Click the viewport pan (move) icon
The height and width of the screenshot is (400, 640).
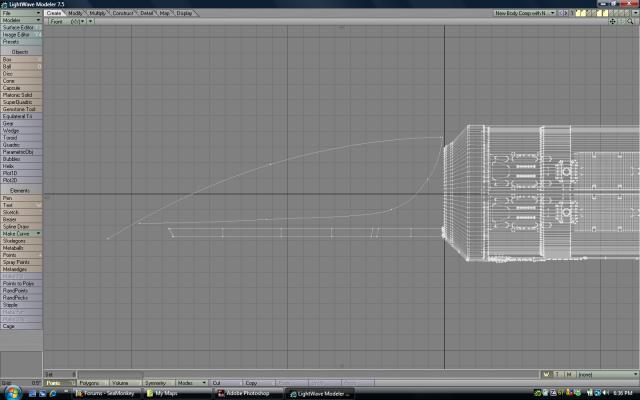(612, 21)
